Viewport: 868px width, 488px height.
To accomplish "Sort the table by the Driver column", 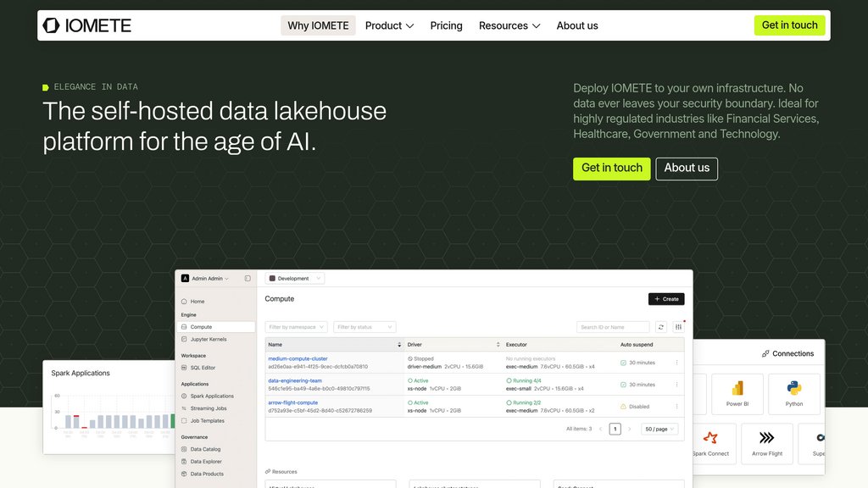I will (x=453, y=345).
